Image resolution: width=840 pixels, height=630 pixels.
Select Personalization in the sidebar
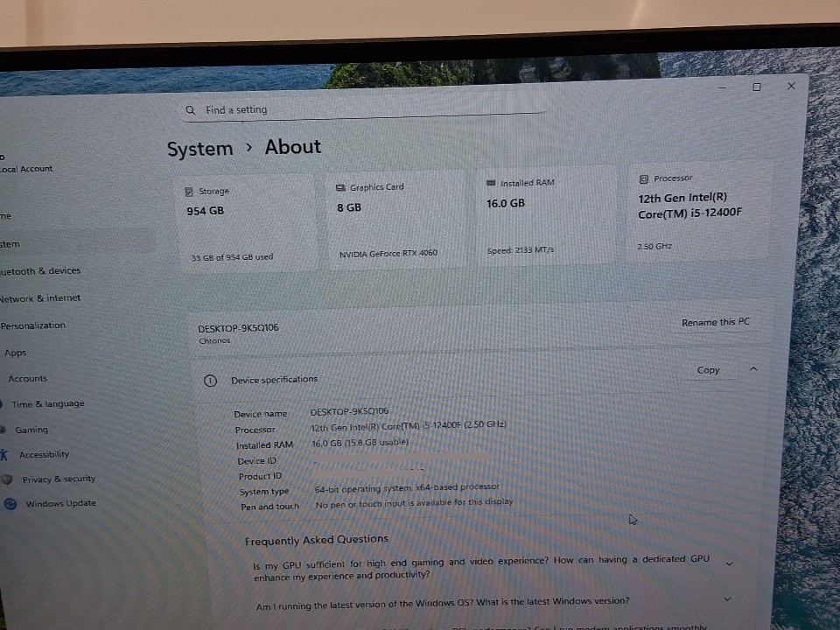pos(33,325)
